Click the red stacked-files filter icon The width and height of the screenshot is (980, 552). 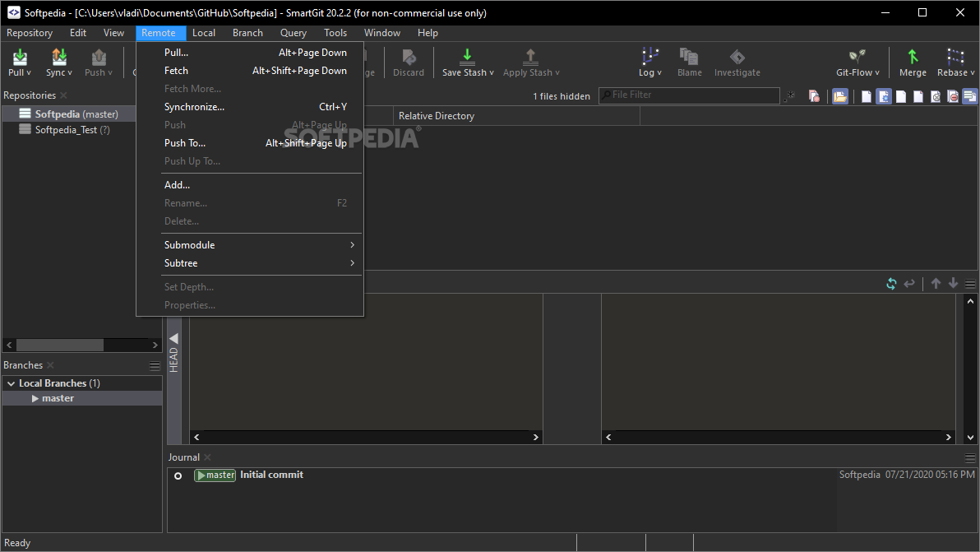tap(814, 96)
